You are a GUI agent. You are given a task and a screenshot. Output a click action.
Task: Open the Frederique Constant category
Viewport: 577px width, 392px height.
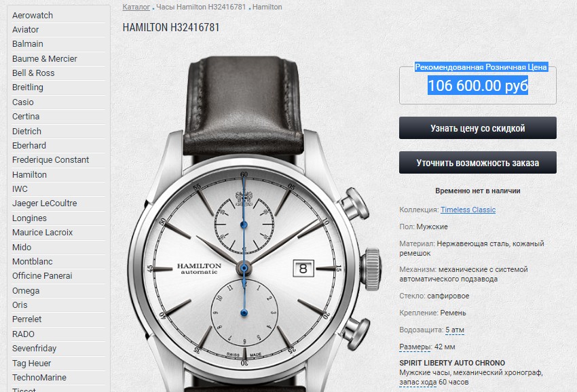click(x=50, y=160)
